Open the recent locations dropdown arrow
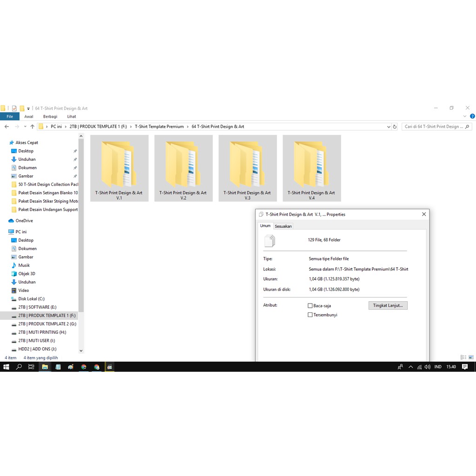This screenshot has height=476, width=476. 25,126
